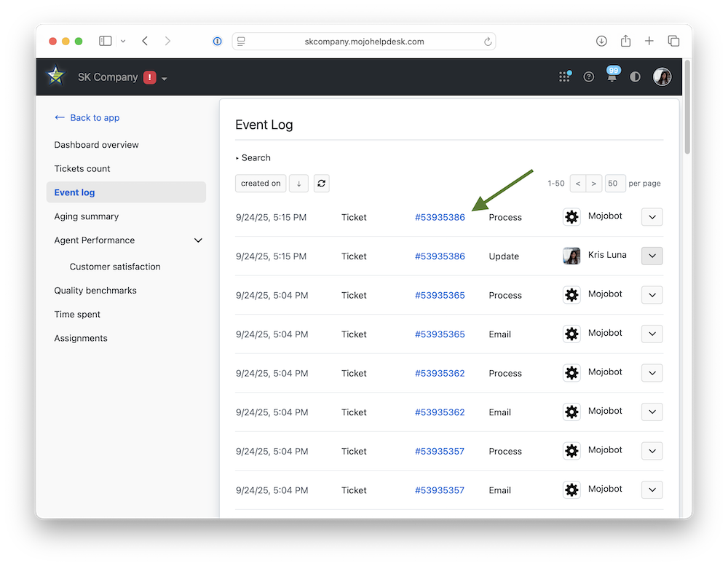Open the created on sort dropdown

(261, 184)
